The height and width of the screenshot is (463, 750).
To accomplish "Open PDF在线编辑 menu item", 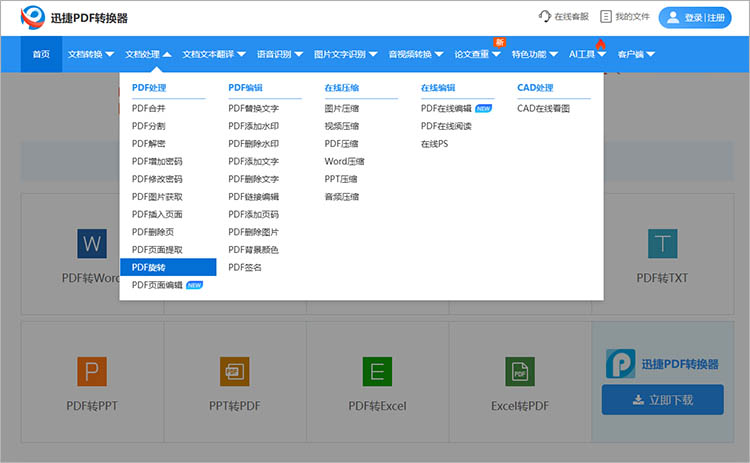I will pyautogui.click(x=446, y=109).
